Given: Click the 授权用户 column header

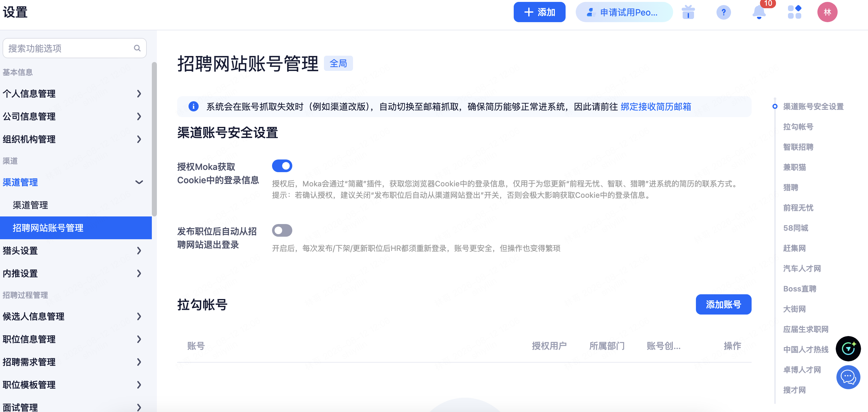Looking at the screenshot, I should (x=549, y=346).
